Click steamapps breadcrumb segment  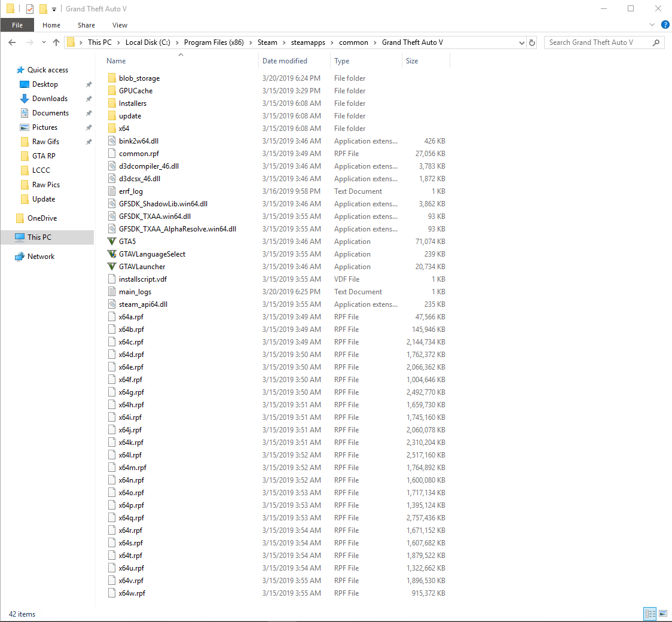tap(308, 42)
